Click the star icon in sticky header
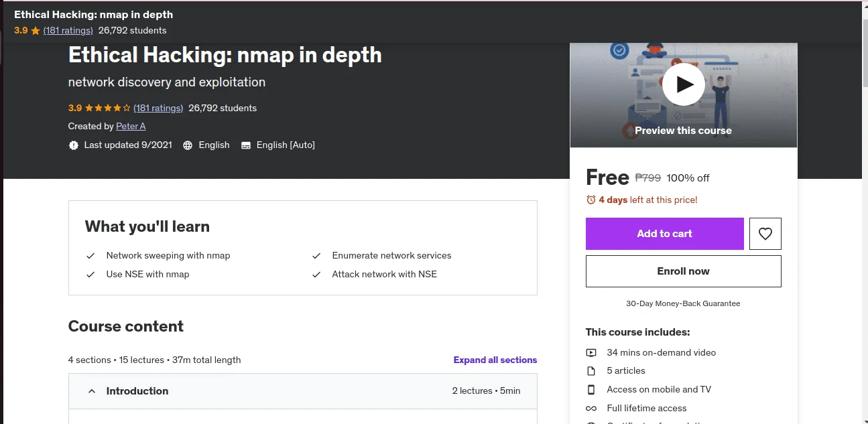Image resolution: width=868 pixels, height=424 pixels. [x=36, y=30]
